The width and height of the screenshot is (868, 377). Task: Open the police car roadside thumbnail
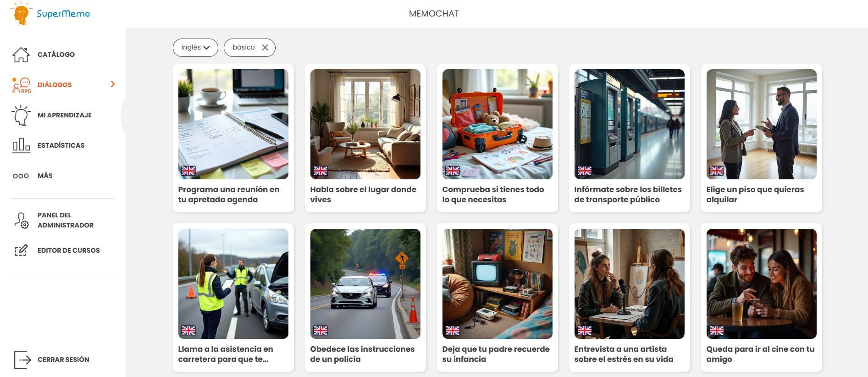point(365,284)
